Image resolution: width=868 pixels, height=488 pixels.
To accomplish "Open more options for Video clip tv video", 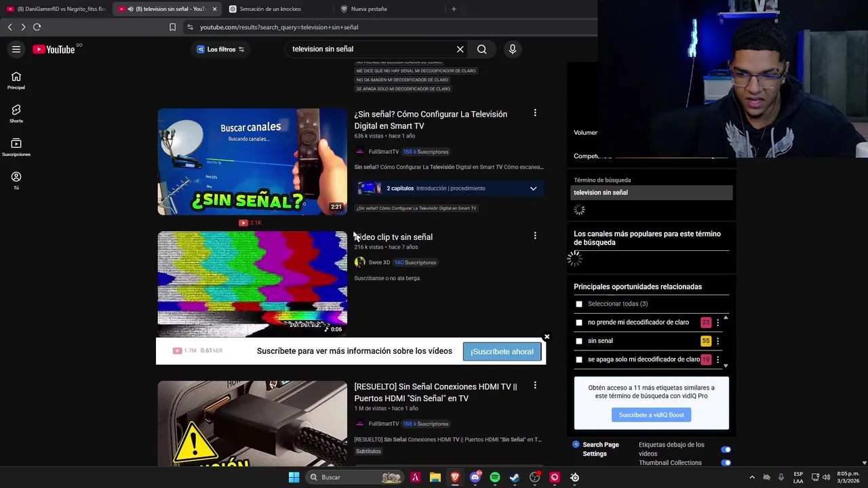I will 535,236.
